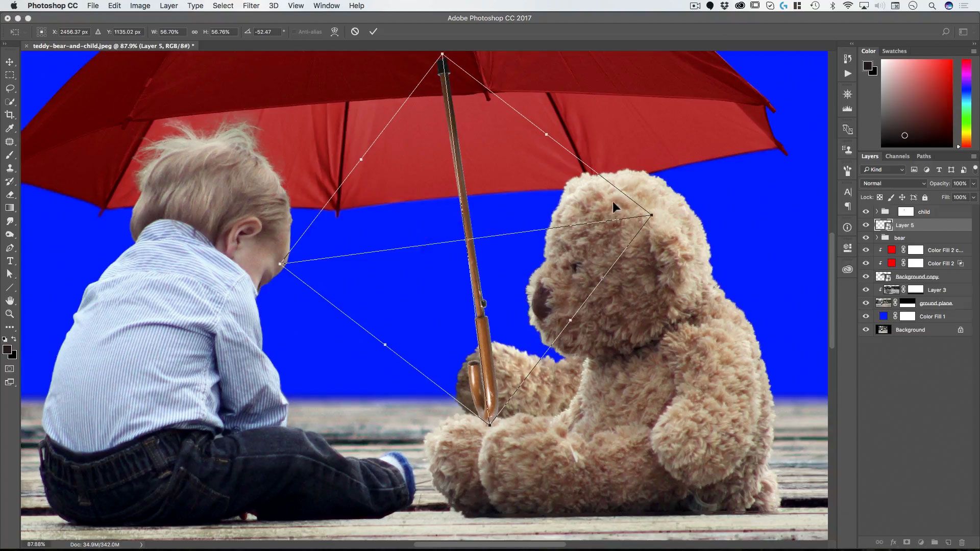Image resolution: width=980 pixels, height=551 pixels.
Task: Select the Type tool
Action: tap(10, 261)
